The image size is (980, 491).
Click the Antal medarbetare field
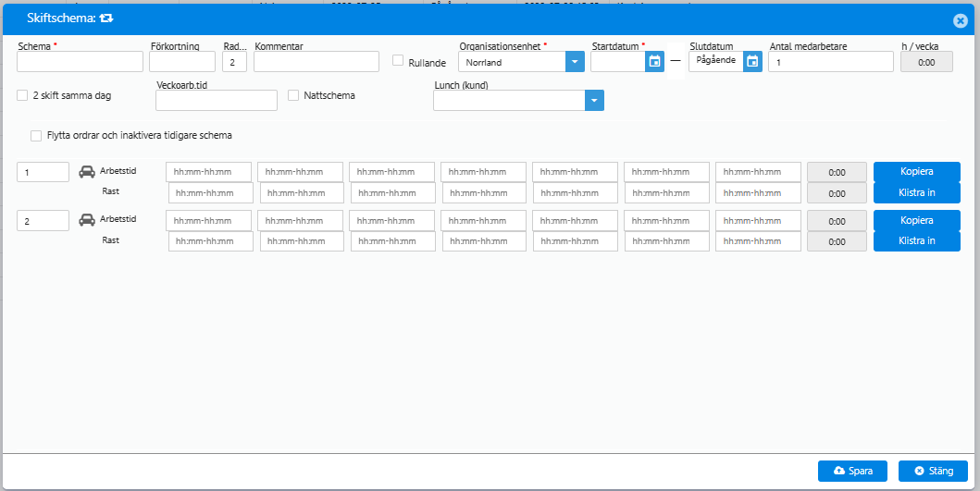pos(831,62)
